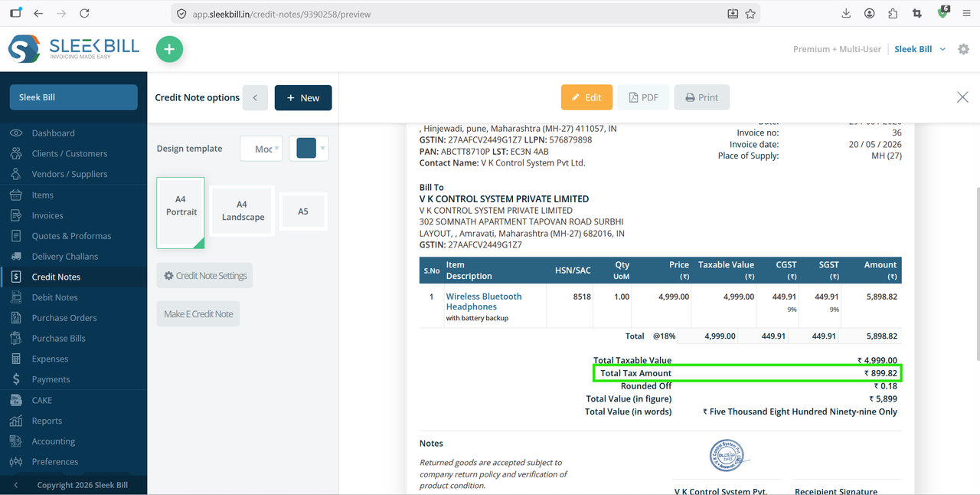
Task: Click company name V K CONTROL SYSTEM PRIVATE LIMITED heading
Action: [504, 199]
